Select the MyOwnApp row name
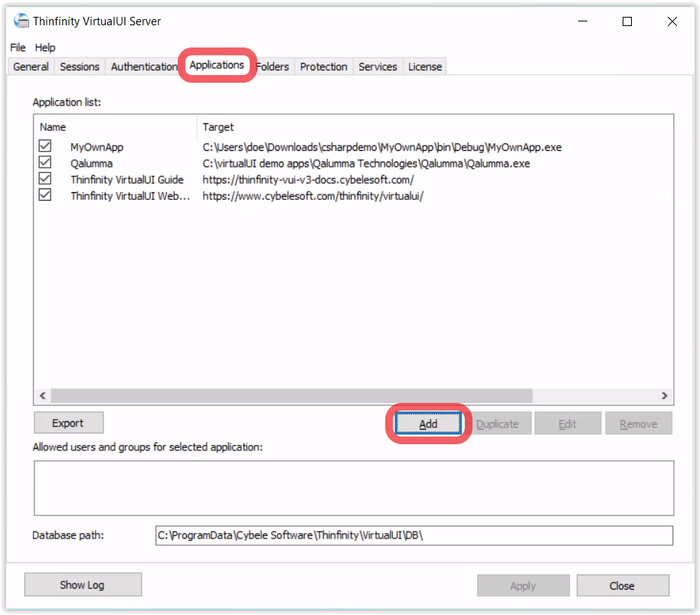Viewport: 700px width, 615px height. (x=96, y=147)
